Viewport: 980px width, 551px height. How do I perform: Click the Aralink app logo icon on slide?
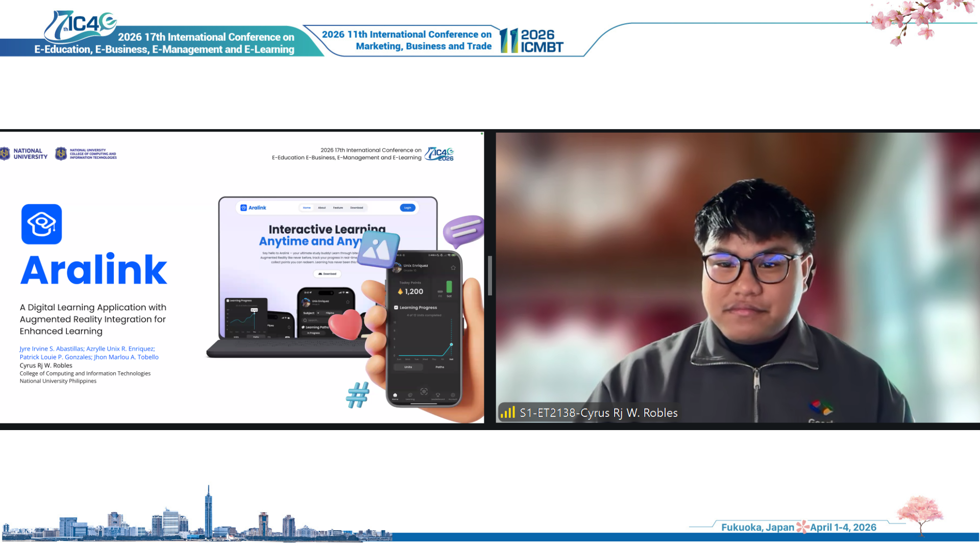41,224
